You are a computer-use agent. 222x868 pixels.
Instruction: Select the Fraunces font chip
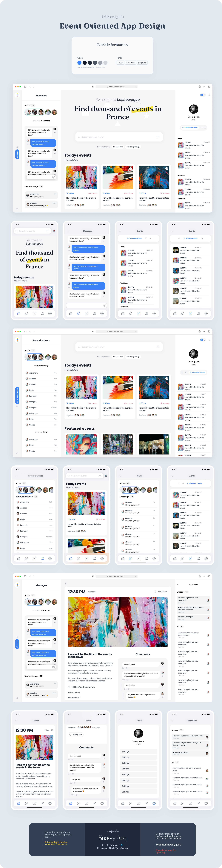pyautogui.click(x=131, y=63)
